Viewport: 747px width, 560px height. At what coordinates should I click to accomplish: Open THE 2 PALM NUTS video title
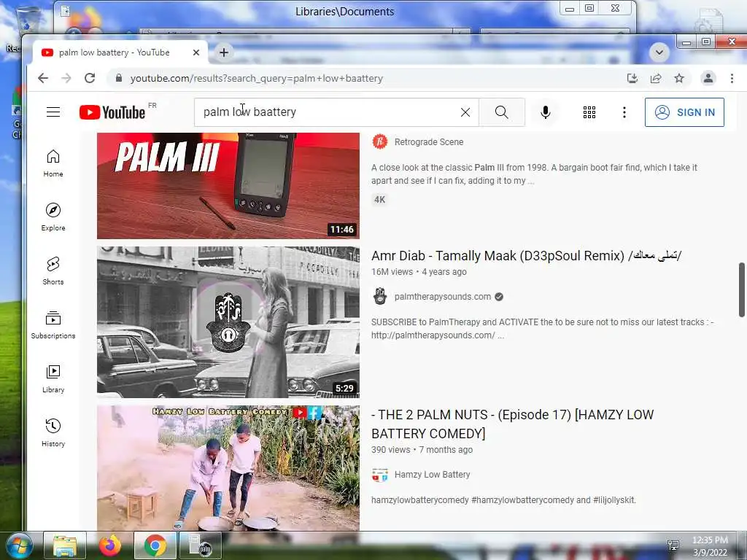coord(512,424)
